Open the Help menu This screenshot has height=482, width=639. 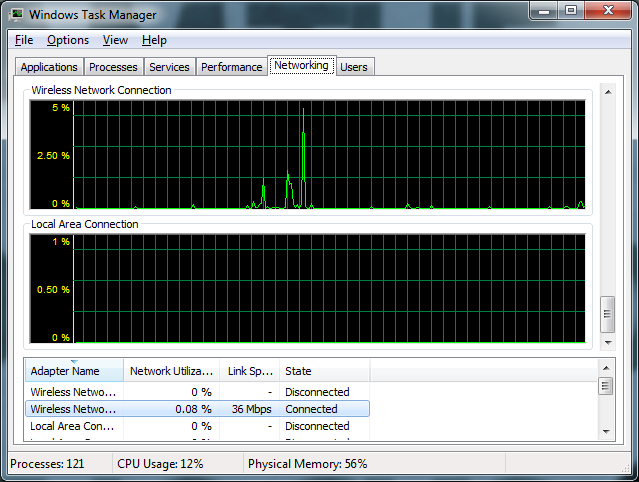point(154,40)
